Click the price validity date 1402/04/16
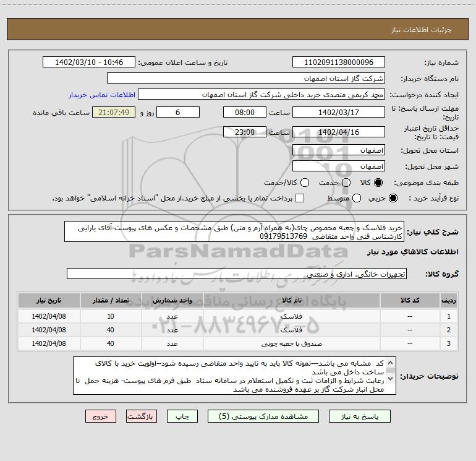 (x=339, y=132)
